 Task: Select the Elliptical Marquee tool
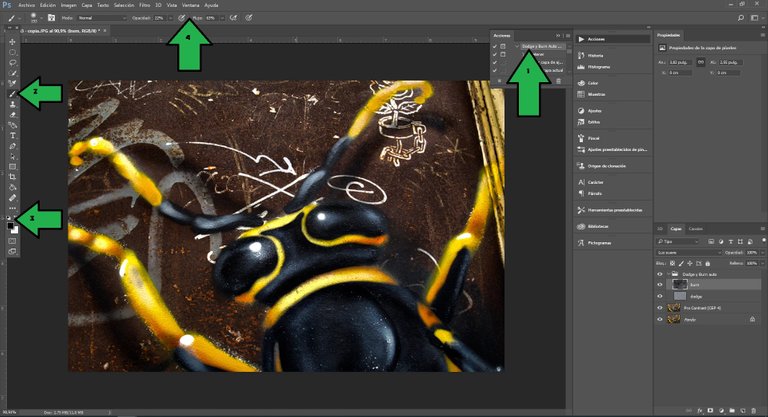tap(12, 52)
